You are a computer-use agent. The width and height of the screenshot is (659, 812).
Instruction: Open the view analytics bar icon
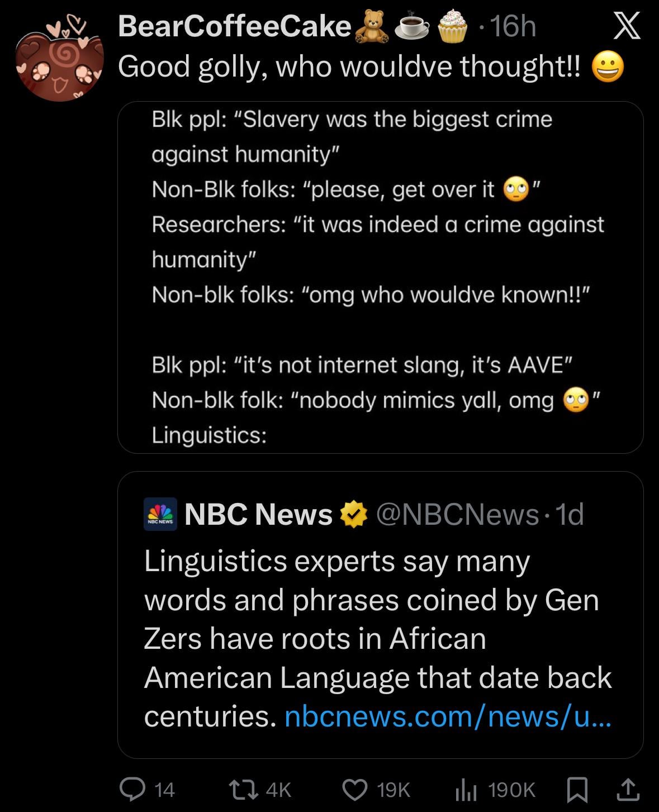click(466, 789)
